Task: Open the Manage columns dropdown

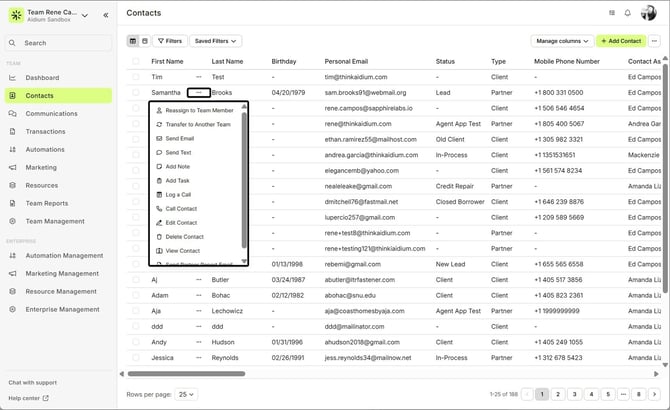Action: tap(562, 41)
